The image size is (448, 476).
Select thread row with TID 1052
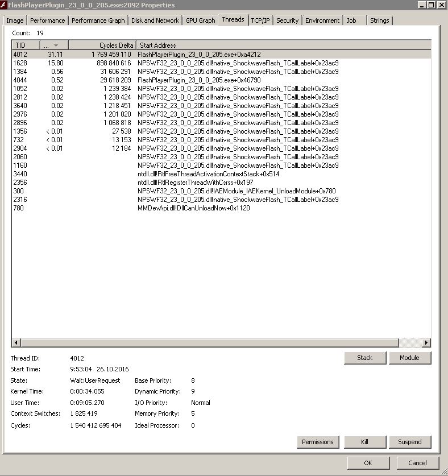221,88
